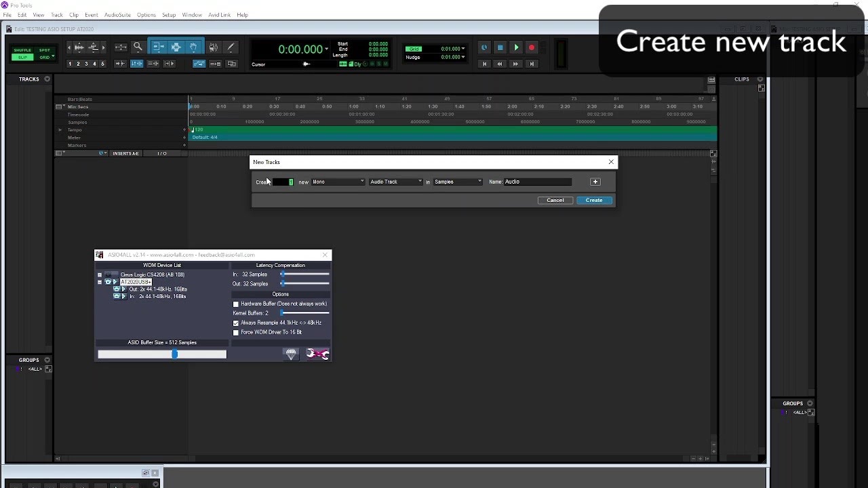The height and width of the screenshot is (488, 868).
Task: Toggle power on AT2020USB+ device
Action: pyautogui.click(x=108, y=282)
